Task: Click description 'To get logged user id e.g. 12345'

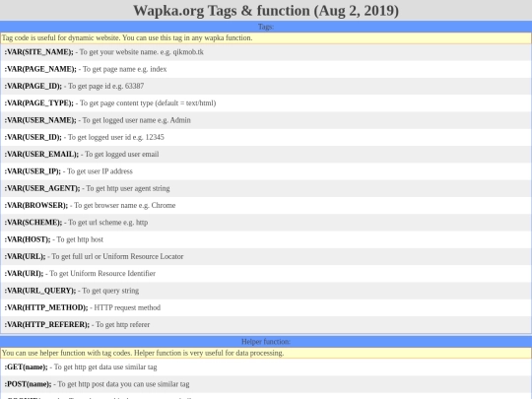Action: [x=115, y=137]
